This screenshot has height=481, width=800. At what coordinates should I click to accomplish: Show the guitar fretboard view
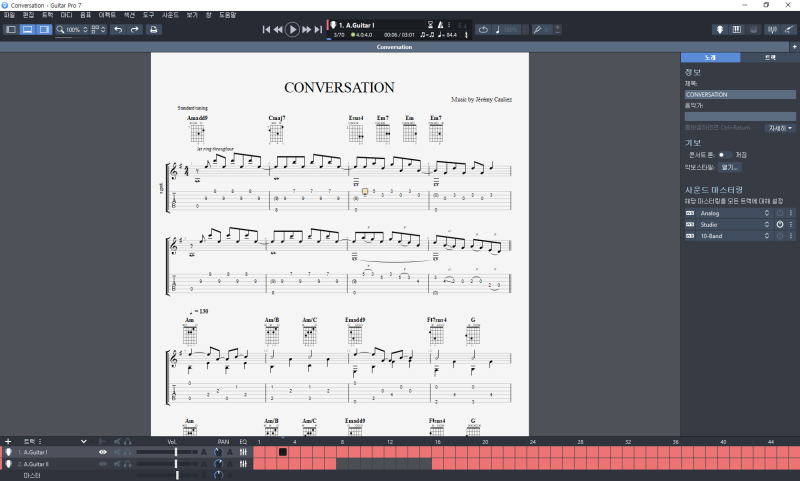[719, 30]
